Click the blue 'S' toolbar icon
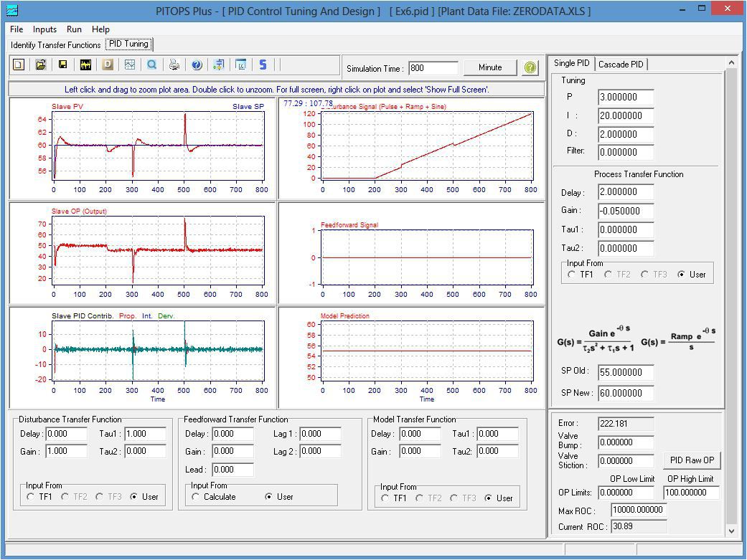The height and width of the screenshot is (560, 747). 263,65
